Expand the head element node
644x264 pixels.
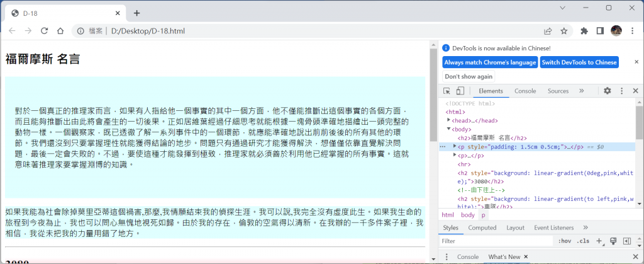click(449, 120)
